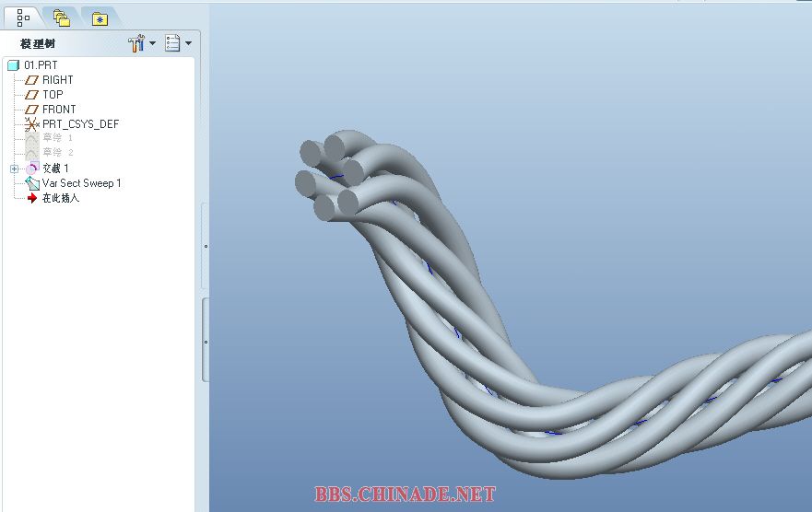Click the FRONT plane icon
Viewport: 812px width, 512px height.
coord(31,110)
